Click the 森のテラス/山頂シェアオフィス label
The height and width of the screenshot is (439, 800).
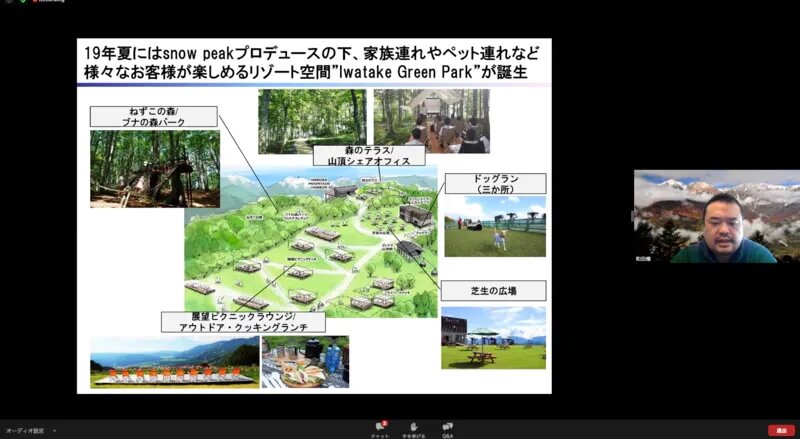[x=369, y=155]
